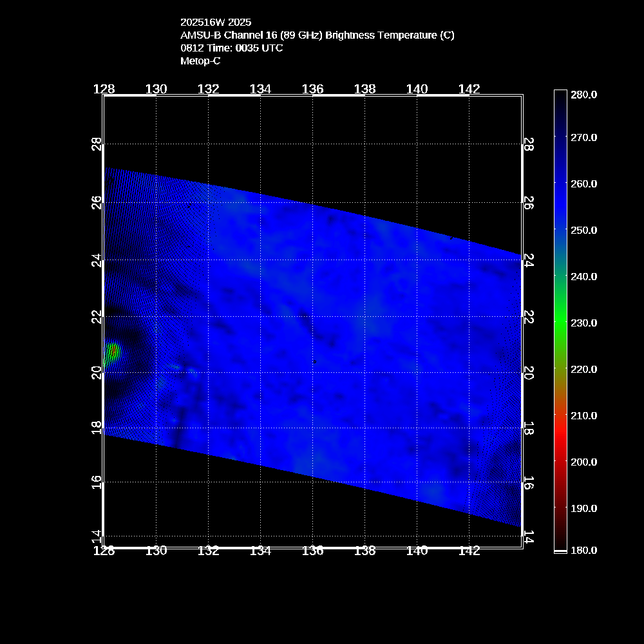Click the bottom-axis longitude label 142
This screenshot has width=644, height=644.
pyautogui.click(x=469, y=551)
